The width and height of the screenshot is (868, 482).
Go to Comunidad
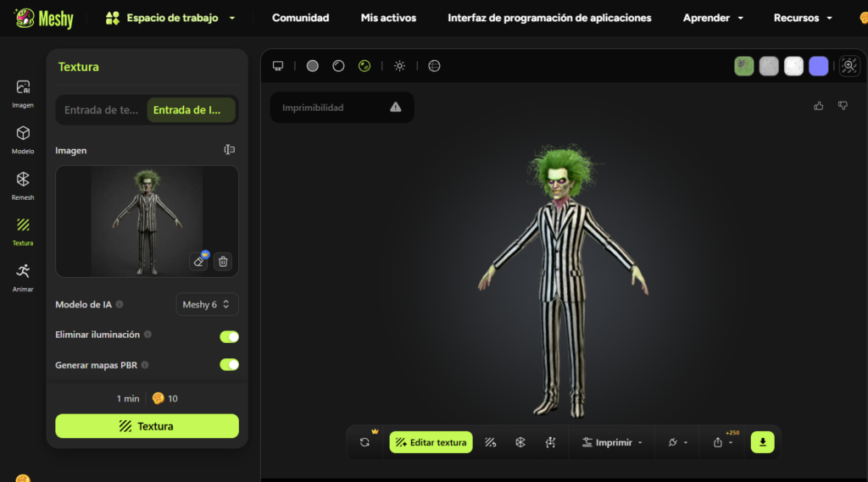click(x=301, y=19)
